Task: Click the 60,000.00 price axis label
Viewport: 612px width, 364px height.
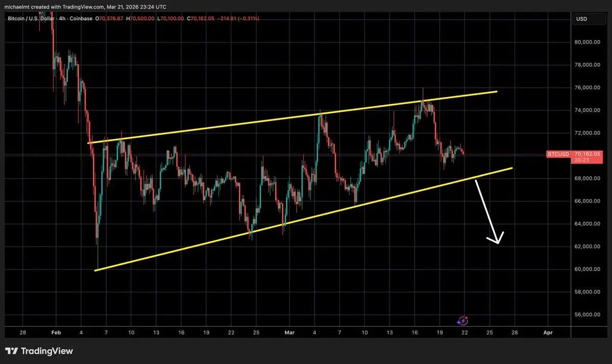Action: (x=587, y=269)
